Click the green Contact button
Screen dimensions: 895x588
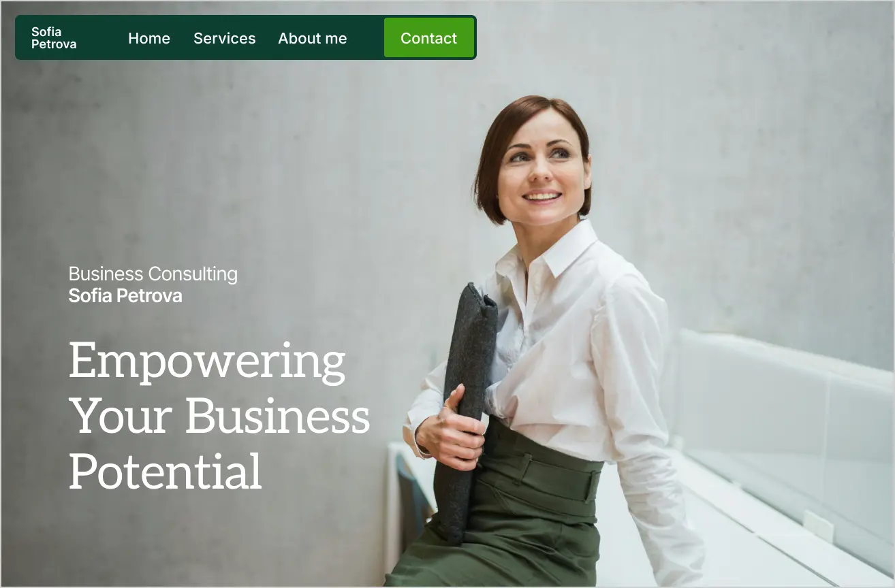coord(429,38)
